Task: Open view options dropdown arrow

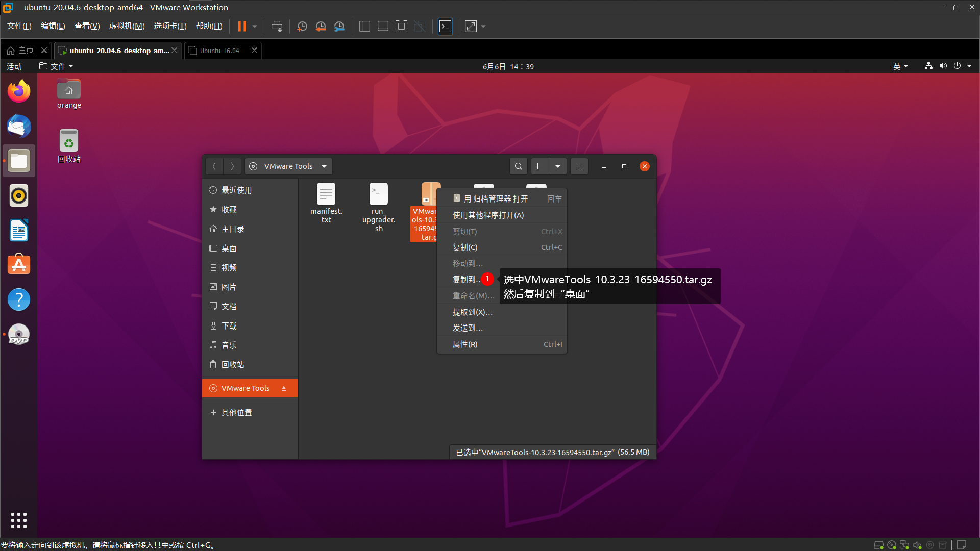Action: pos(558,166)
